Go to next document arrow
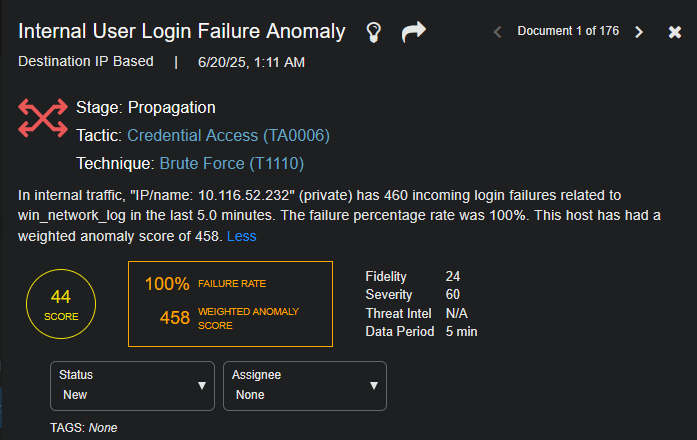Viewport: 697px width, 440px height. pyautogui.click(x=639, y=32)
